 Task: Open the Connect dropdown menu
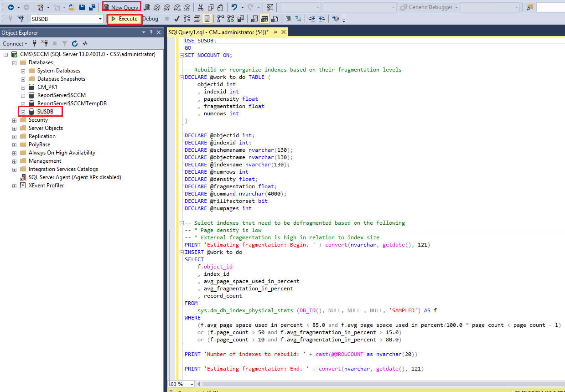[15, 44]
